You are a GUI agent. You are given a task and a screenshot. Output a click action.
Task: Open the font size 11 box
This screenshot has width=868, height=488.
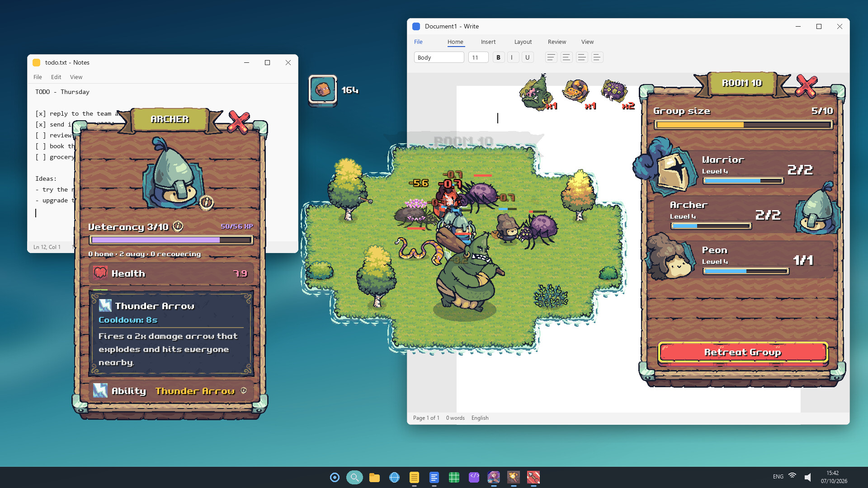(478, 57)
